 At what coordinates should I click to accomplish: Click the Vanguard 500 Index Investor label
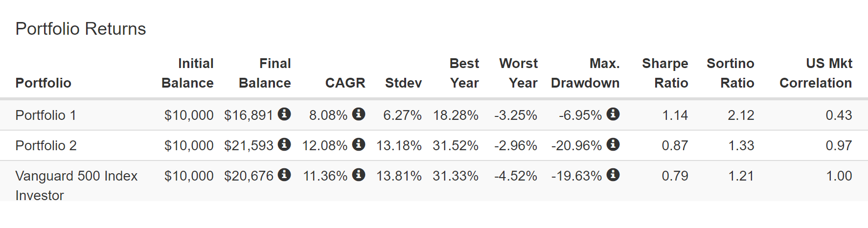tap(76, 185)
